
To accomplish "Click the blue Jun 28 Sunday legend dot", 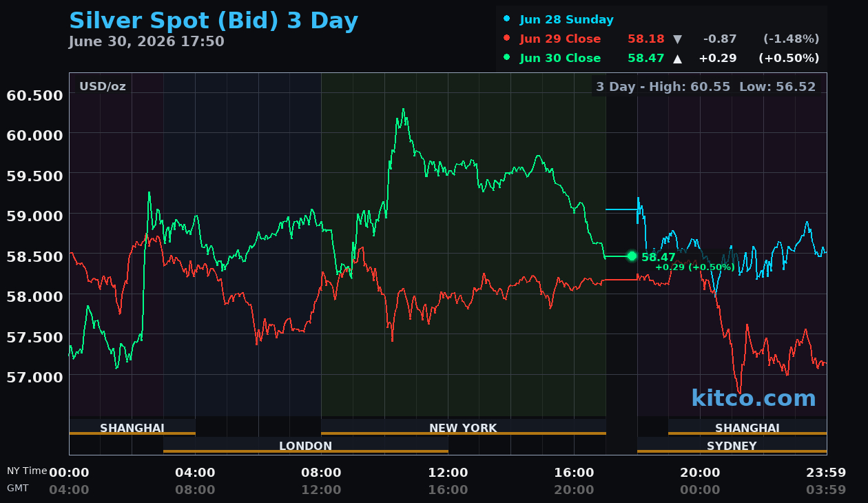I will (x=507, y=19).
